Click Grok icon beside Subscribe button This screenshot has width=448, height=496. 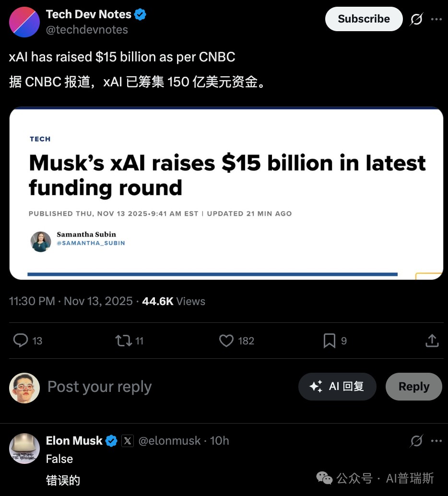[x=416, y=19]
